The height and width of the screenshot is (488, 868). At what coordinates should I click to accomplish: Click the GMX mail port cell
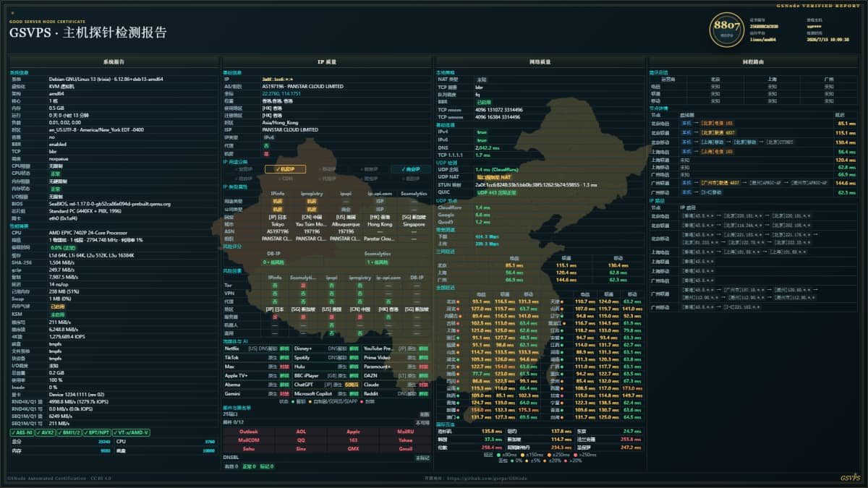click(352, 448)
